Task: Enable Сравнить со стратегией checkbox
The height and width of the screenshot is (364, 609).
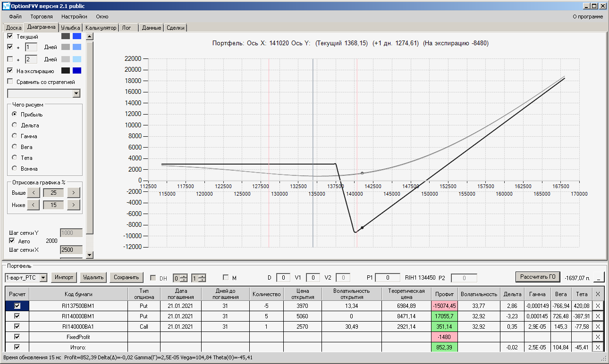Action: point(10,82)
